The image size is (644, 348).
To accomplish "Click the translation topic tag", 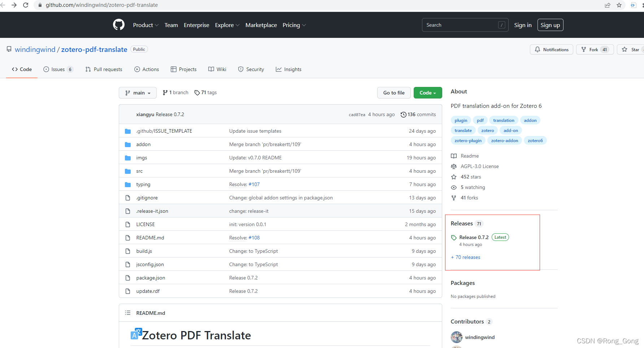I will point(504,120).
